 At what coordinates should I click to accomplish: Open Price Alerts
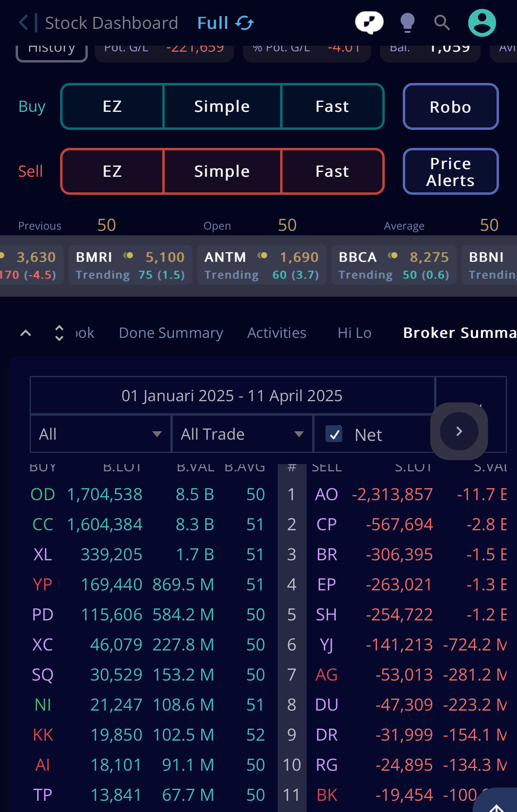[x=450, y=172]
